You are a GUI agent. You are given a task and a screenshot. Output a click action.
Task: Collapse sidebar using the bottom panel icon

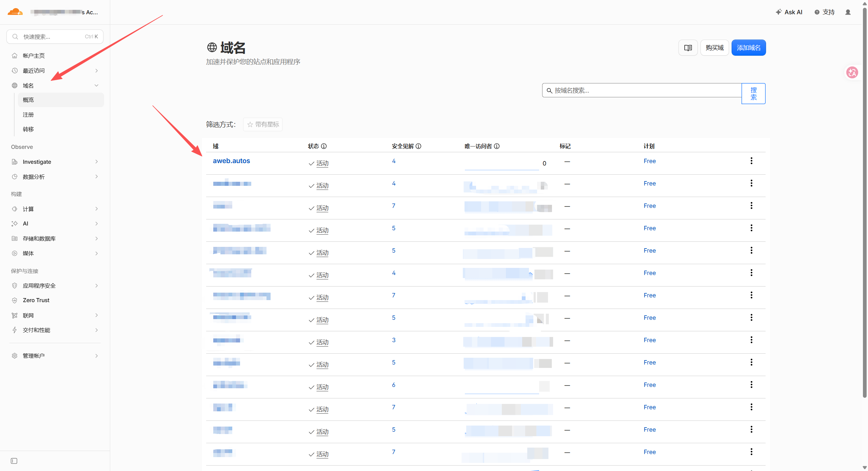tap(14, 461)
